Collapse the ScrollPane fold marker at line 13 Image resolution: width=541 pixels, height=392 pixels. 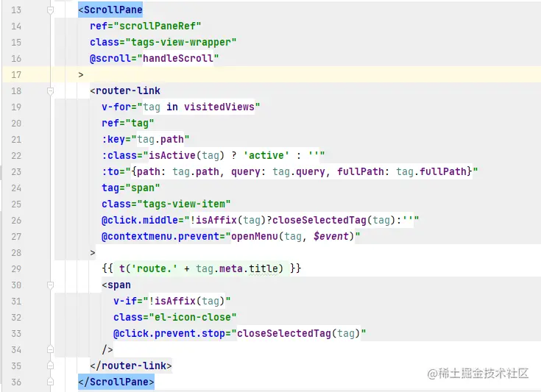point(50,10)
